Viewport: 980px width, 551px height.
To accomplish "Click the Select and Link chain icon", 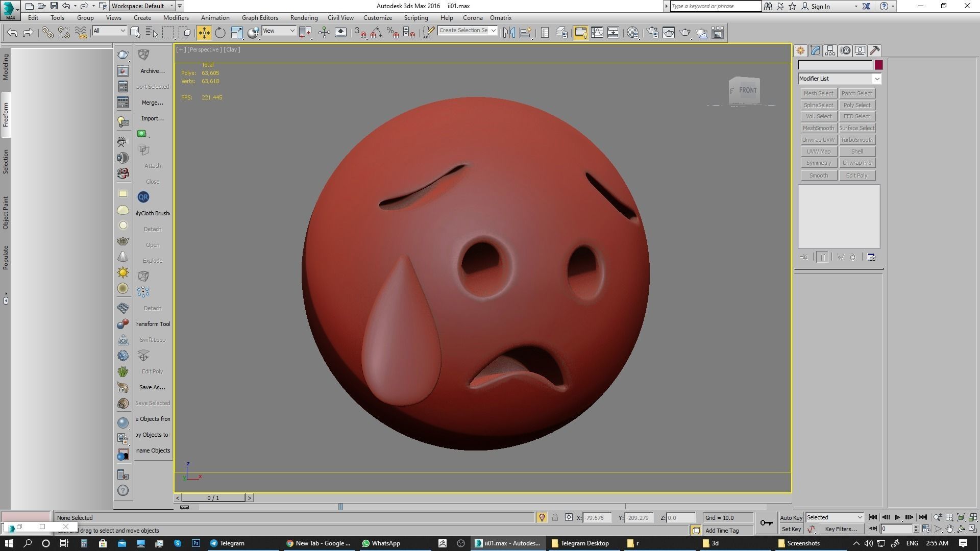I will pyautogui.click(x=47, y=33).
